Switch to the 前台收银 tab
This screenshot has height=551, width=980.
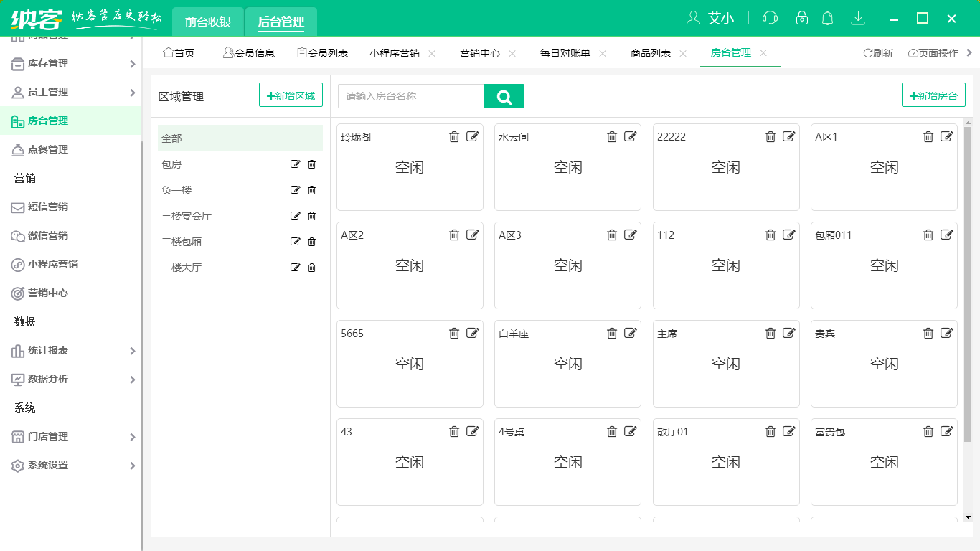207,22
